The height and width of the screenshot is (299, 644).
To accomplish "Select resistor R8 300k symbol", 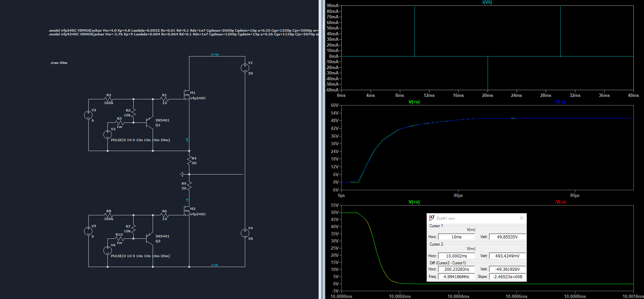I will (x=109, y=215).
